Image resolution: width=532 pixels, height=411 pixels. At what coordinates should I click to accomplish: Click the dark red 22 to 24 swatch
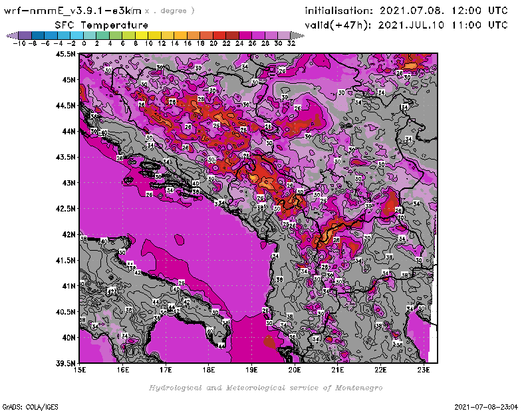[232, 35]
